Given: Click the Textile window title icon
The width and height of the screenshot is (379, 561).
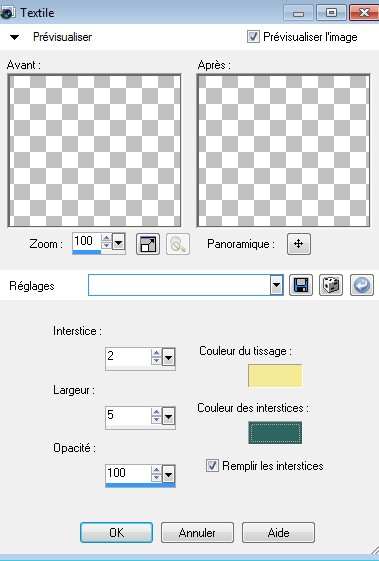Looking at the screenshot, I should (x=7, y=13).
